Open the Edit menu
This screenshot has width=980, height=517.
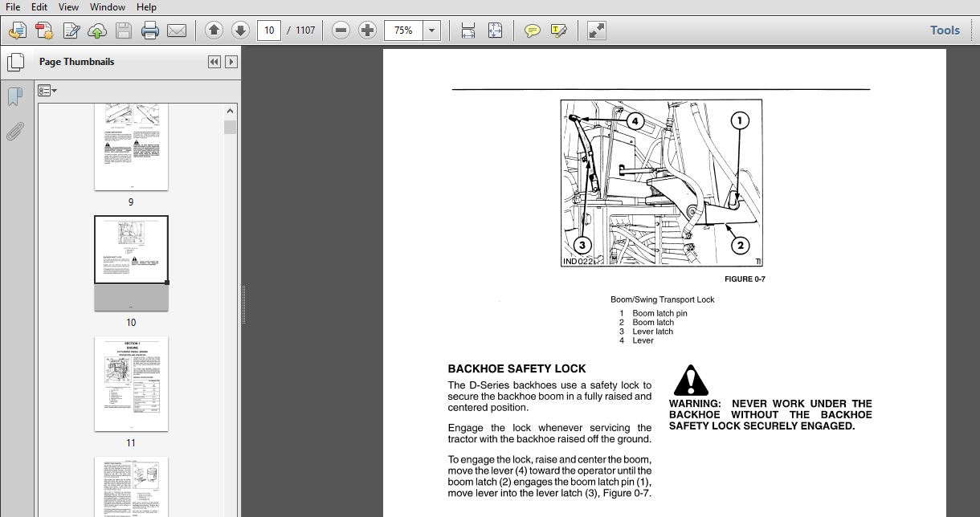click(x=39, y=7)
